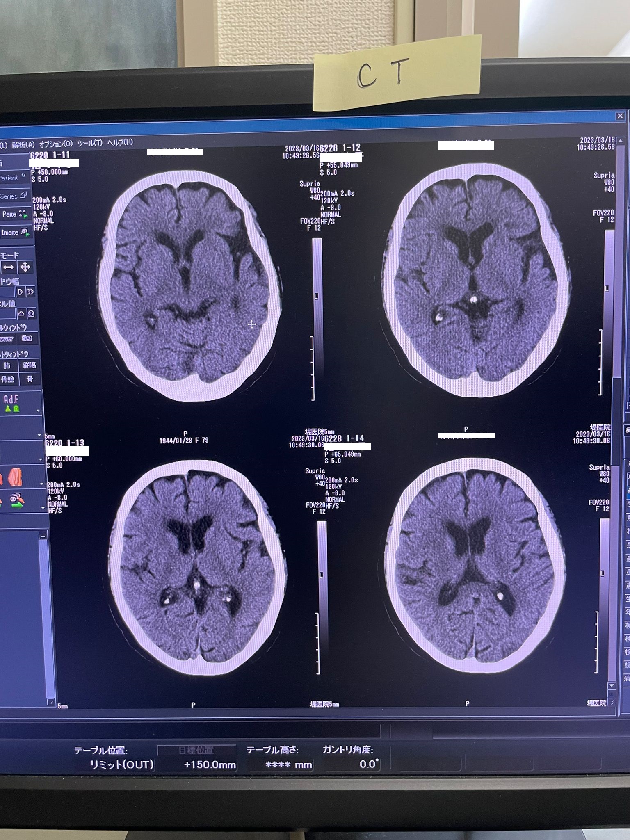Expand the image stack panel dropdown arrow
The image size is (630, 840).
tap(43, 508)
